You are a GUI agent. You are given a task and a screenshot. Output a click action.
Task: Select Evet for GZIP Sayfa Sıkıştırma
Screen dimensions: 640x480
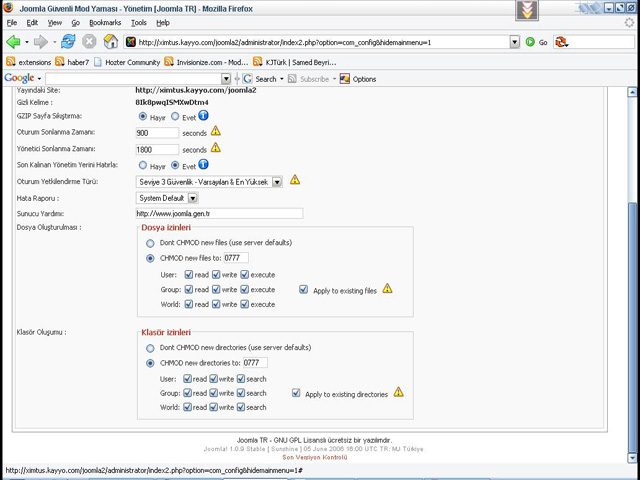click(175, 116)
